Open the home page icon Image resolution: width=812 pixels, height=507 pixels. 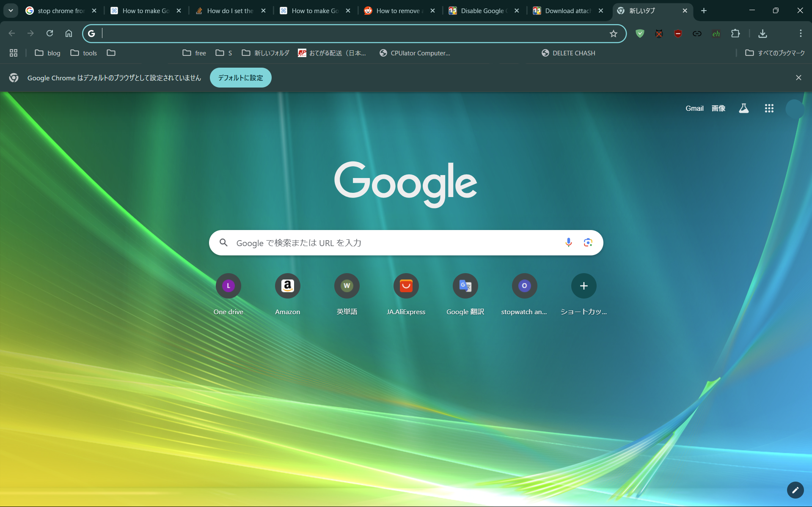point(69,33)
